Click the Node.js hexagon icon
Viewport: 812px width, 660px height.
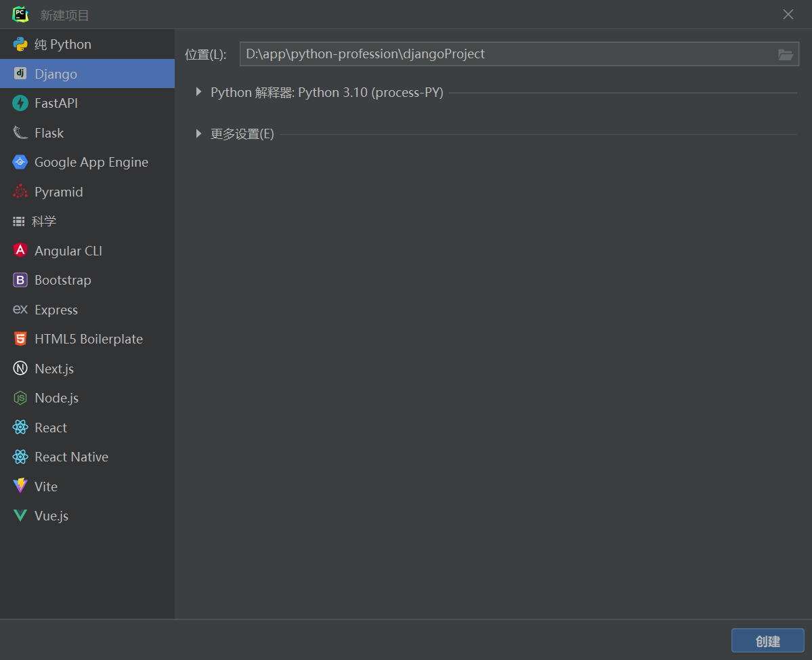coord(20,398)
